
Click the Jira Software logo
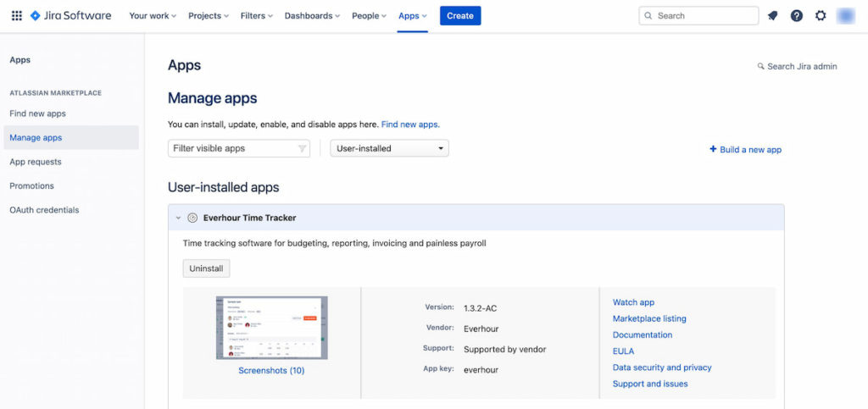click(x=70, y=15)
